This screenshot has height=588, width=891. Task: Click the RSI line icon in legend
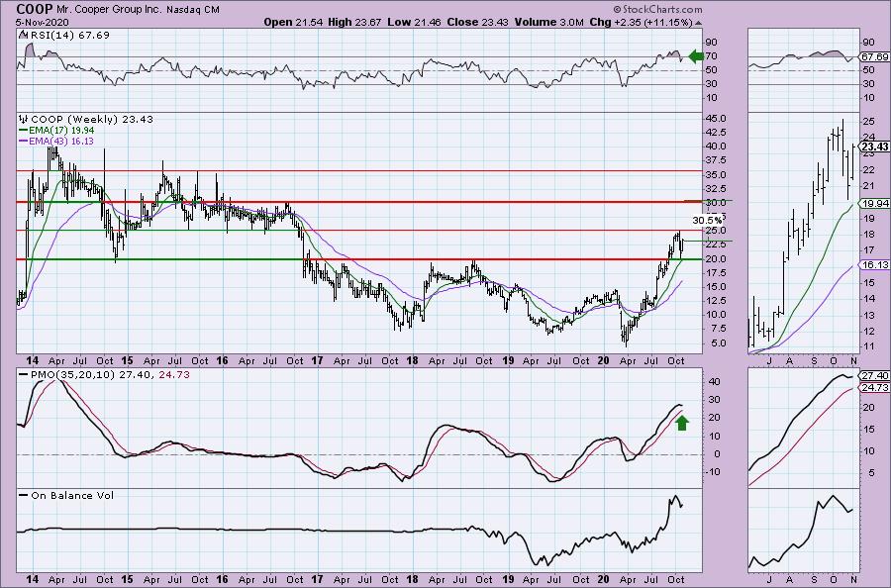coord(23,36)
